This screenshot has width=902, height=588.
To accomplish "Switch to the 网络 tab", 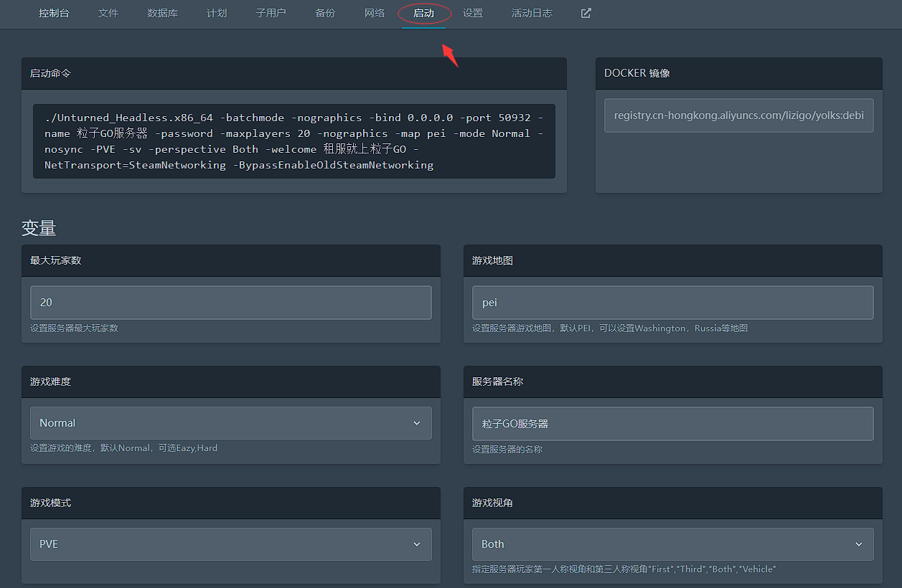I will click(375, 13).
